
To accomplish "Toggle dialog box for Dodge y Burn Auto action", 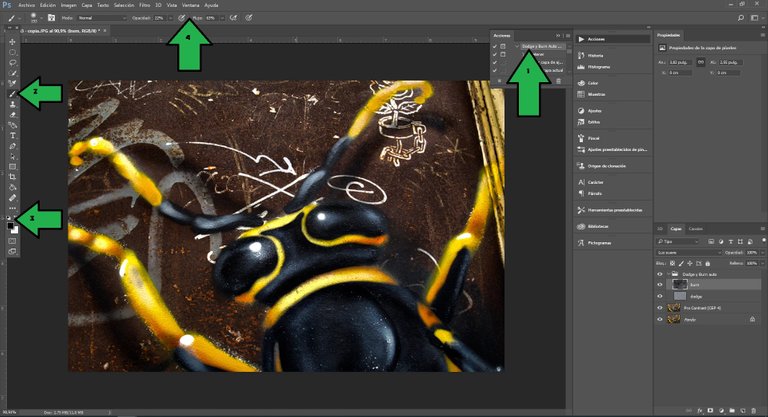I will point(503,47).
